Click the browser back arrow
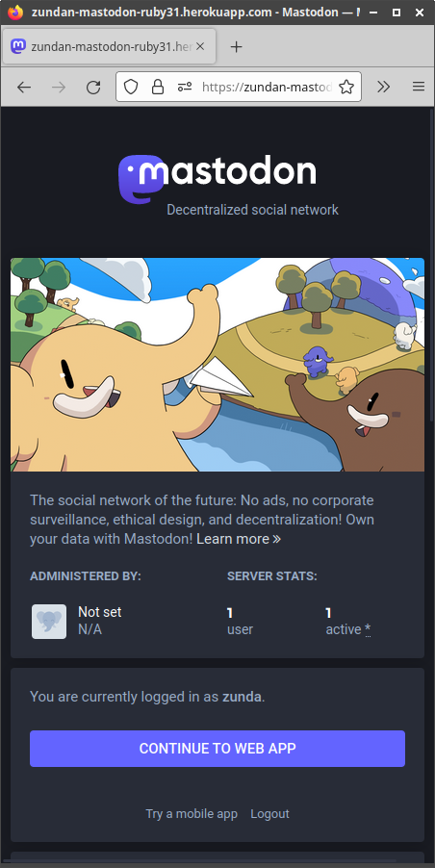The width and height of the screenshot is (435, 868). coord(24,87)
